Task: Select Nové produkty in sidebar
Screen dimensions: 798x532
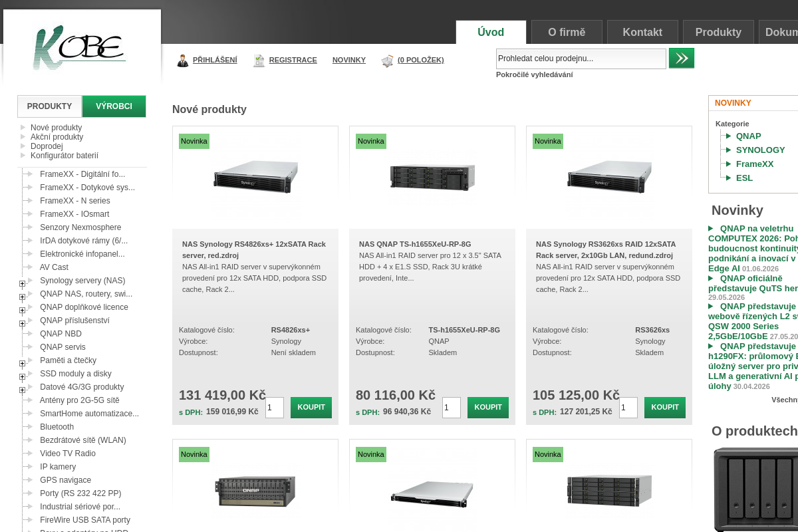Action: click(x=56, y=128)
